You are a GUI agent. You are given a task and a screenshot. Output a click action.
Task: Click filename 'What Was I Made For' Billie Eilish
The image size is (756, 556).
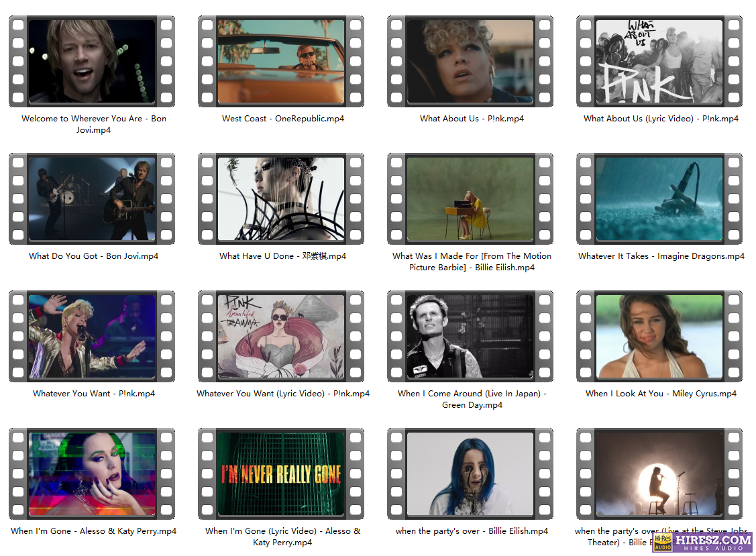click(x=472, y=262)
